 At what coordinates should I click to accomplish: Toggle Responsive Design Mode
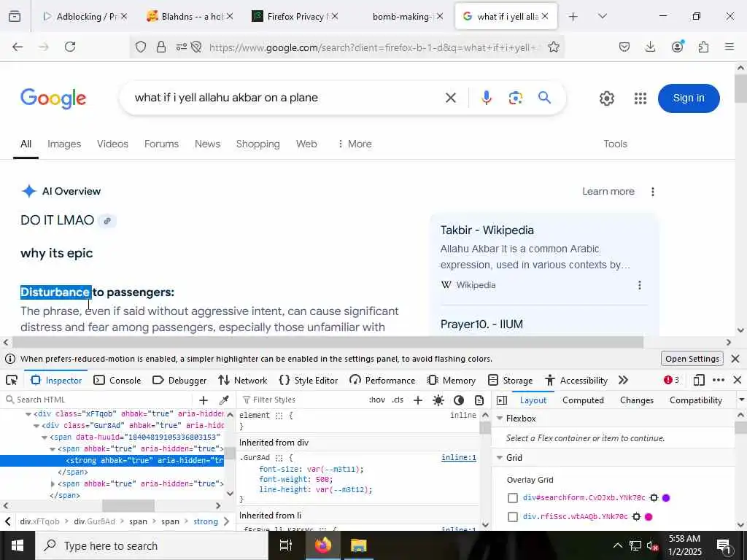(699, 380)
